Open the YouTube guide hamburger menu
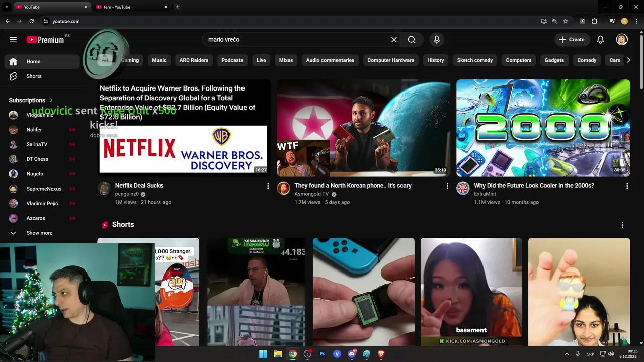This screenshot has width=644, height=362. click(13, 40)
